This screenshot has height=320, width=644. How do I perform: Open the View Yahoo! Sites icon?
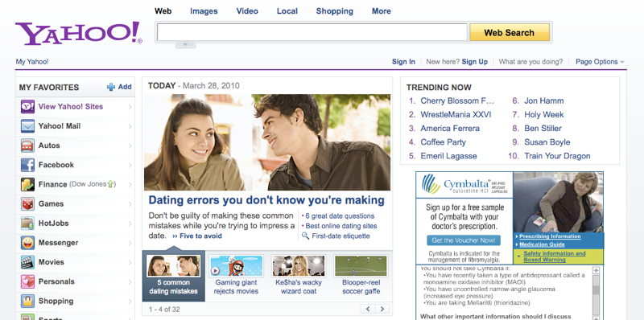(x=27, y=107)
